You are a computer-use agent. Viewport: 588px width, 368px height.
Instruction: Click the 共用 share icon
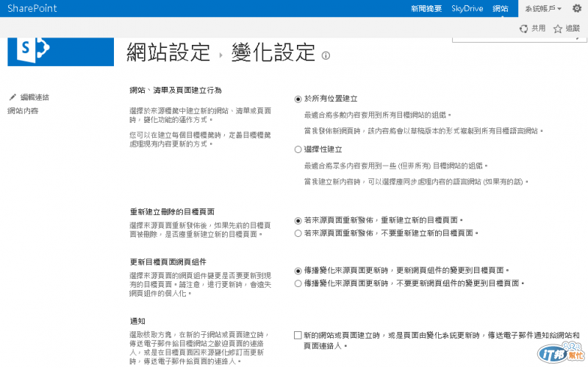(523, 29)
